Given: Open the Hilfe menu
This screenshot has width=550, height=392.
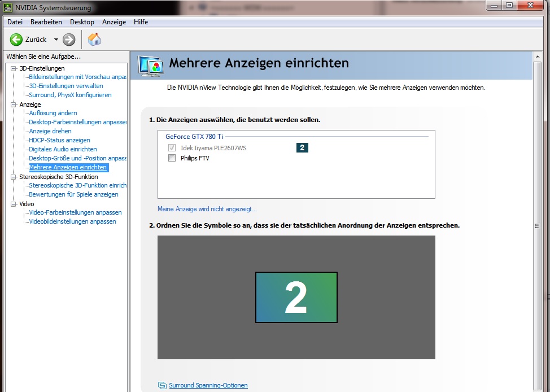Looking at the screenshot, I should point(141,22).
